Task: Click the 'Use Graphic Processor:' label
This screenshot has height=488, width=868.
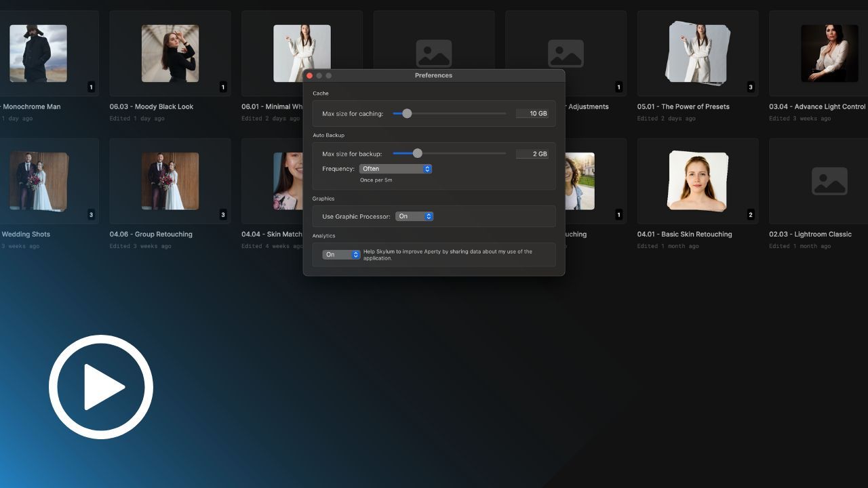Action: (x=356, y=217)
